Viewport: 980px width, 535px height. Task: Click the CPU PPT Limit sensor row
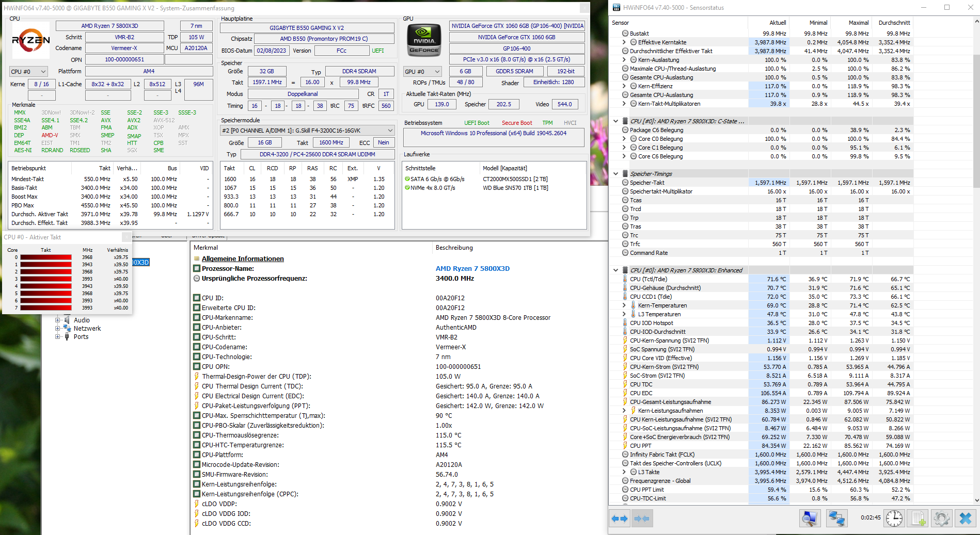(x=761, y=490)
